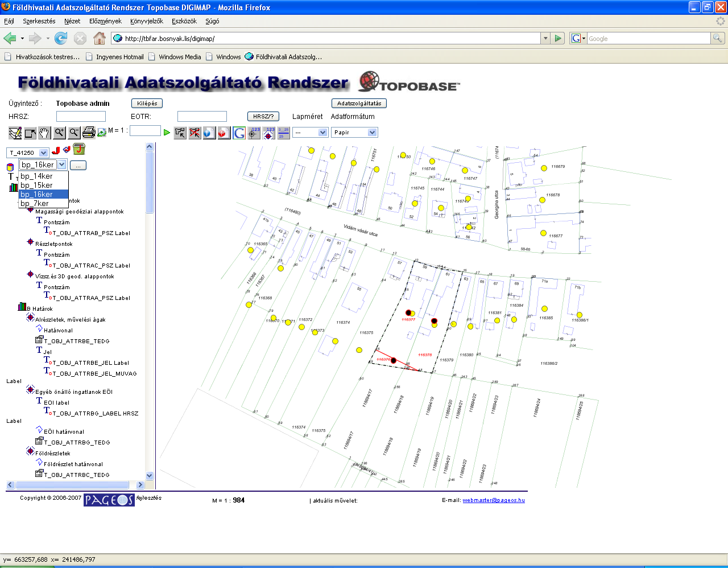
Task: Click Firefox back arrow
Action: coord(10,38)
